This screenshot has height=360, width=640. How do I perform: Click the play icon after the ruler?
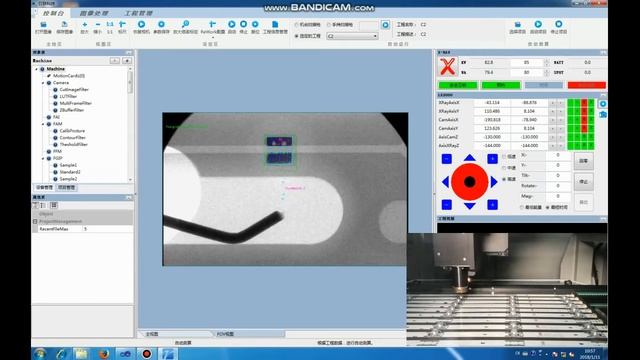click(x=141, y=24)
